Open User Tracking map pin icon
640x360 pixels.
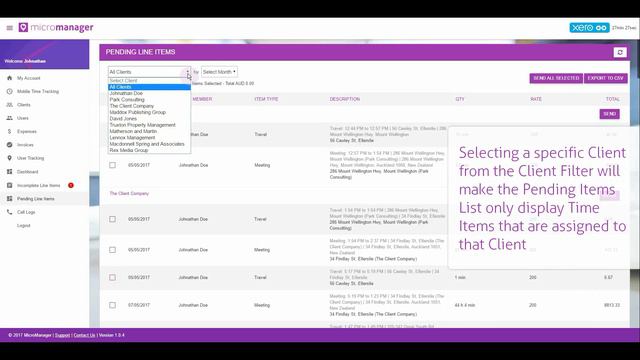[x=9, y=158]
